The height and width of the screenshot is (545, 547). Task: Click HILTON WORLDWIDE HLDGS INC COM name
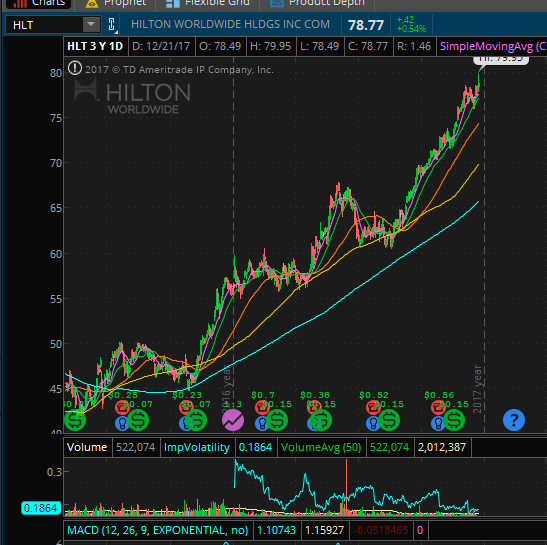pyautogui.click(x=230, y=24)
